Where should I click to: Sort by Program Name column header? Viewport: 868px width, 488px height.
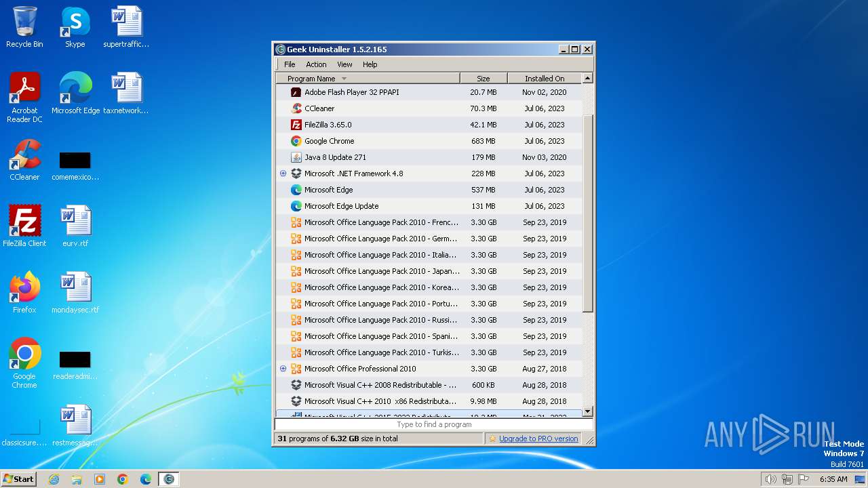point(368,79)
